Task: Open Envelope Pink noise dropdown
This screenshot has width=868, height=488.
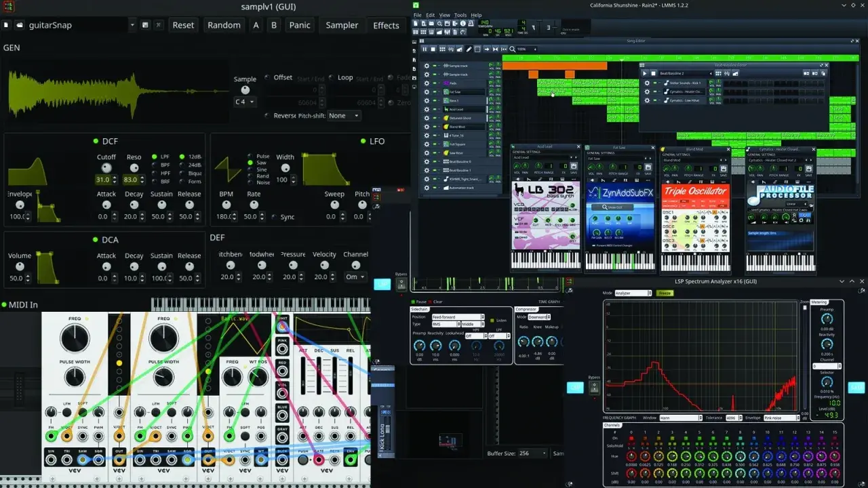Action: (x=782, y=418)
